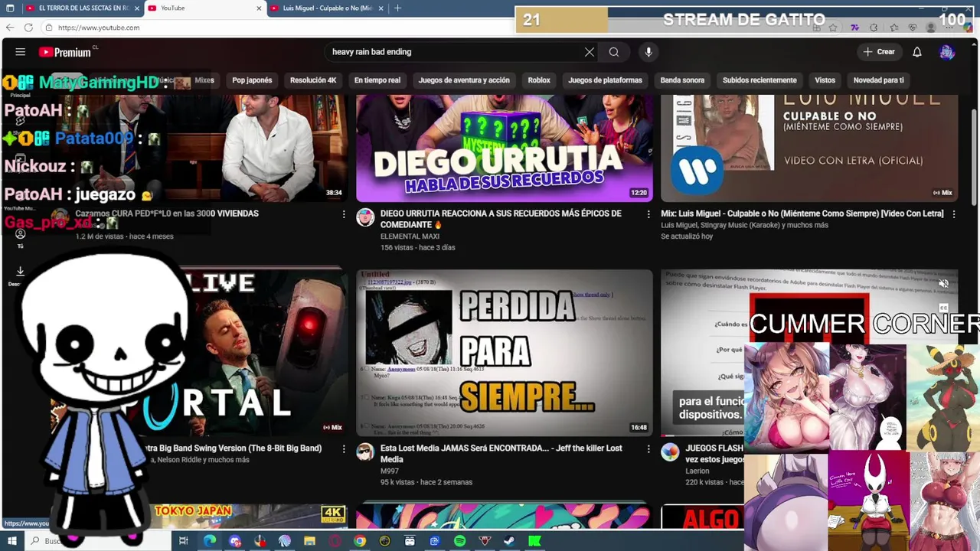980x551 pixels.
Task: Filter by the Mixes chip
Action: click(204, 80)
